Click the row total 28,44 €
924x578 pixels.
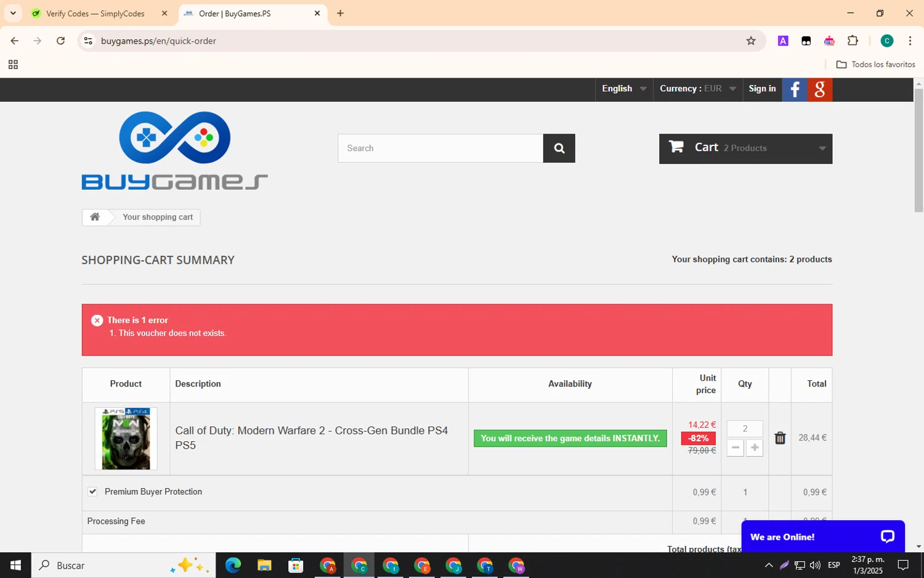click(x=813, y=438)
